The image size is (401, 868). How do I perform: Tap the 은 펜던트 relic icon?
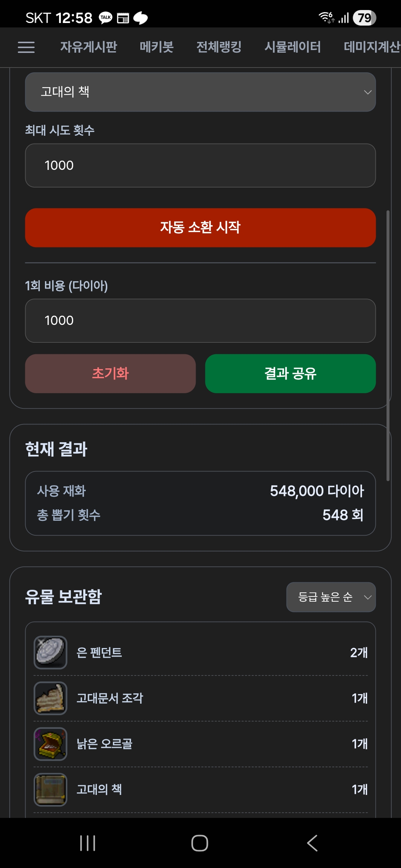point(50,652)
